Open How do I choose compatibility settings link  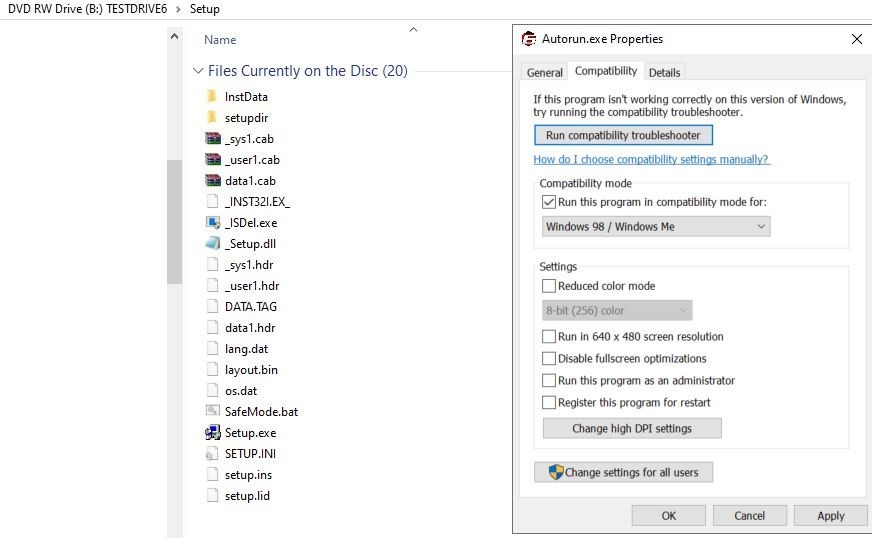[651, 160]
